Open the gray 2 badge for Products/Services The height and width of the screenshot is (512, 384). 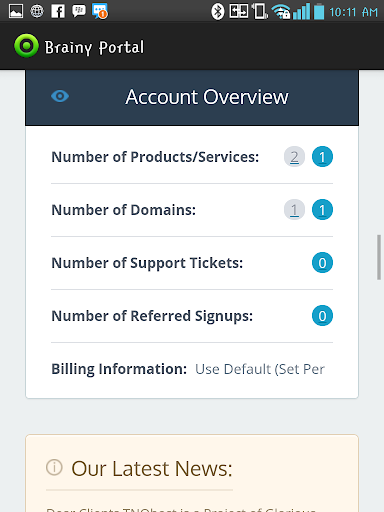click(294, 157)
